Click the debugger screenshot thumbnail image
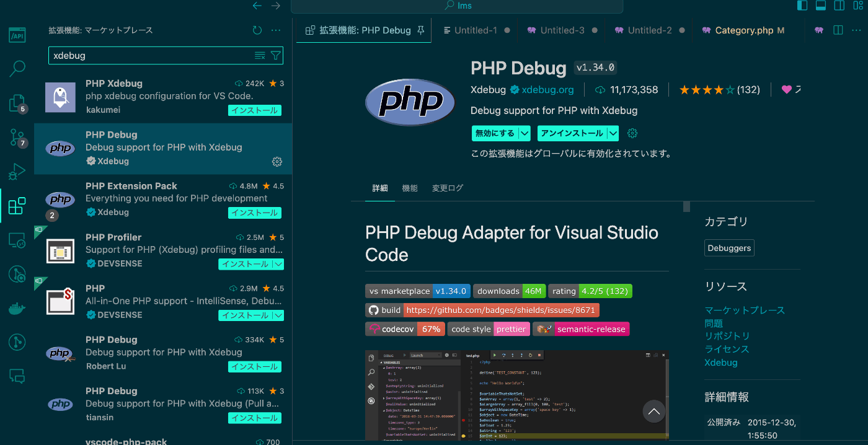The image size is (868, 445). pyautogui.click(x=517, y=395)
